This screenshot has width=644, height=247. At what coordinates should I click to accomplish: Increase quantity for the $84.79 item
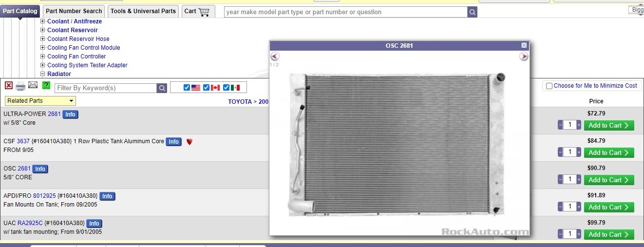579,152
